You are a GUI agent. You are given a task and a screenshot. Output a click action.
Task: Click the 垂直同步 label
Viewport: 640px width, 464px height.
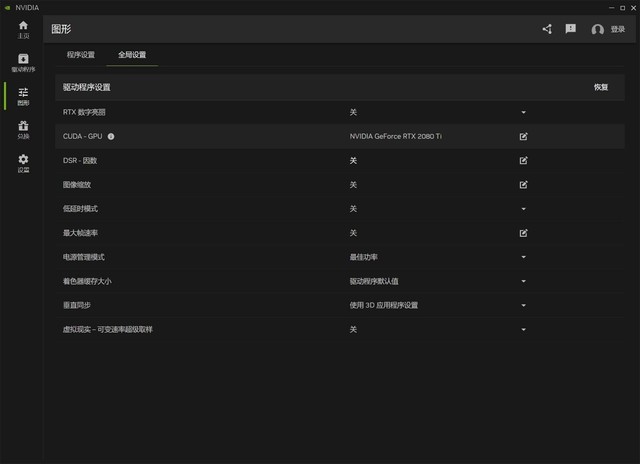click(77, 305)
